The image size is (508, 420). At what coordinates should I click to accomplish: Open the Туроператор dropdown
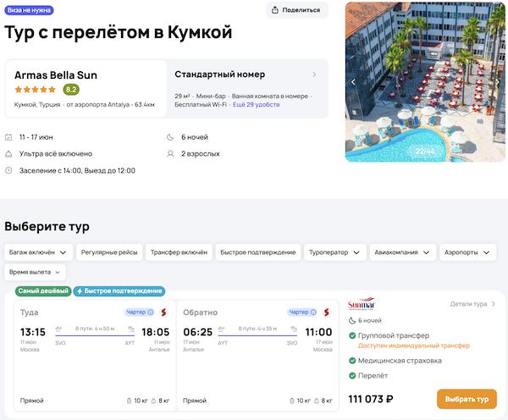point(335,252)
